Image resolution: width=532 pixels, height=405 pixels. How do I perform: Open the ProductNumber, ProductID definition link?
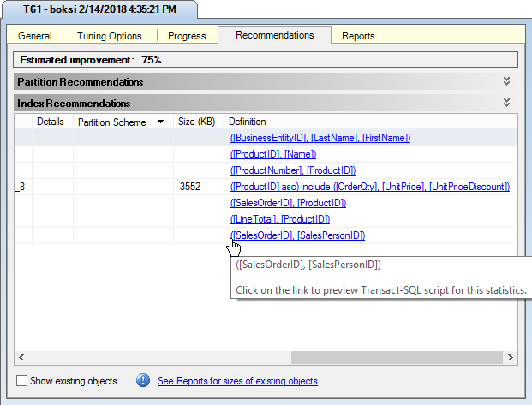coord(293,170)
